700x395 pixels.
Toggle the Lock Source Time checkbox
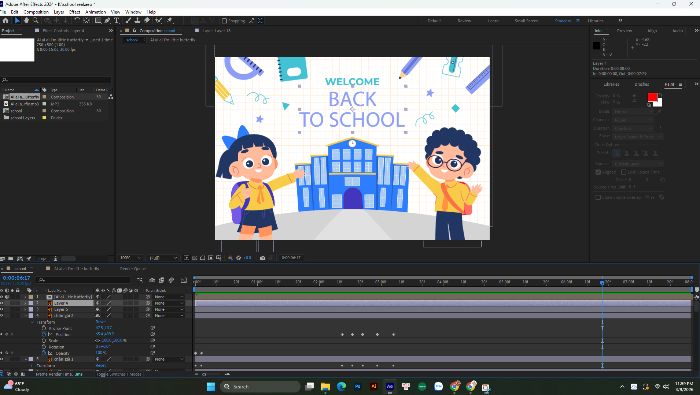[624, 172]
